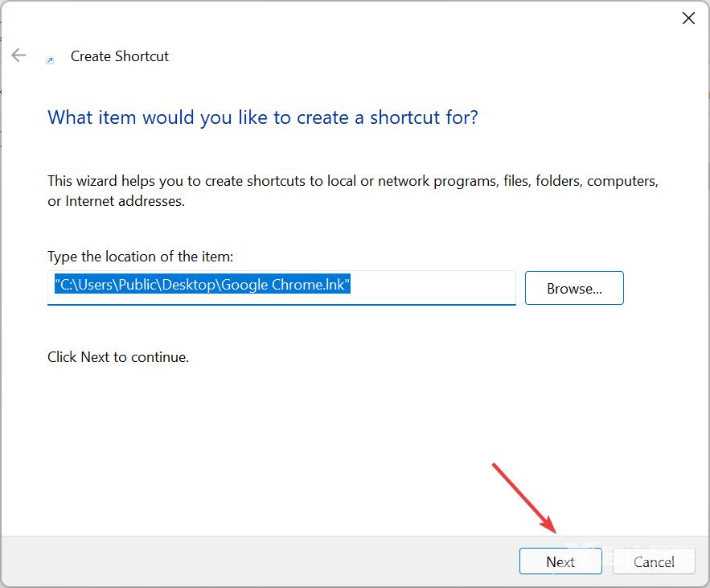
Task: Click the Browse button to pick a file
Action: click(573, 287)
